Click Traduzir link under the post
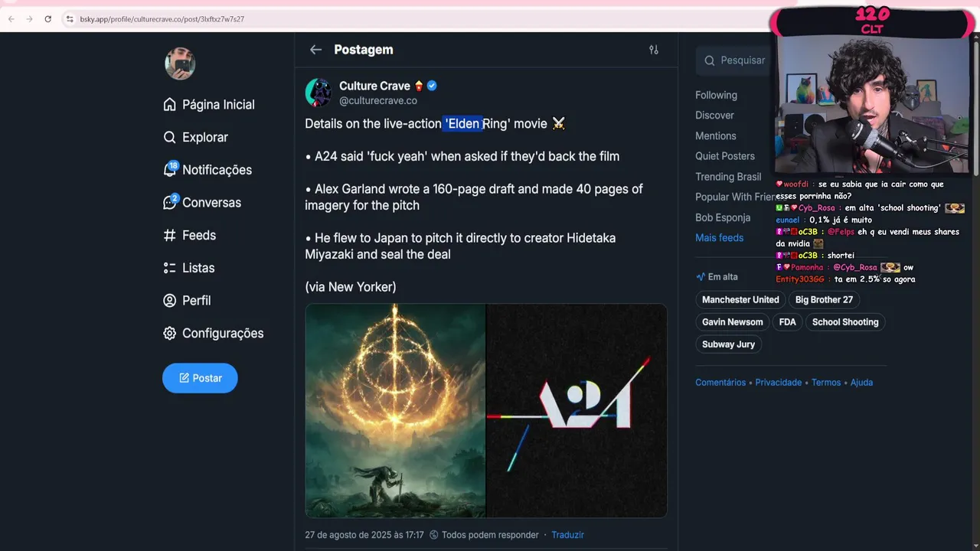The height and width of the screenshot is (551, 980). (568, 535)
